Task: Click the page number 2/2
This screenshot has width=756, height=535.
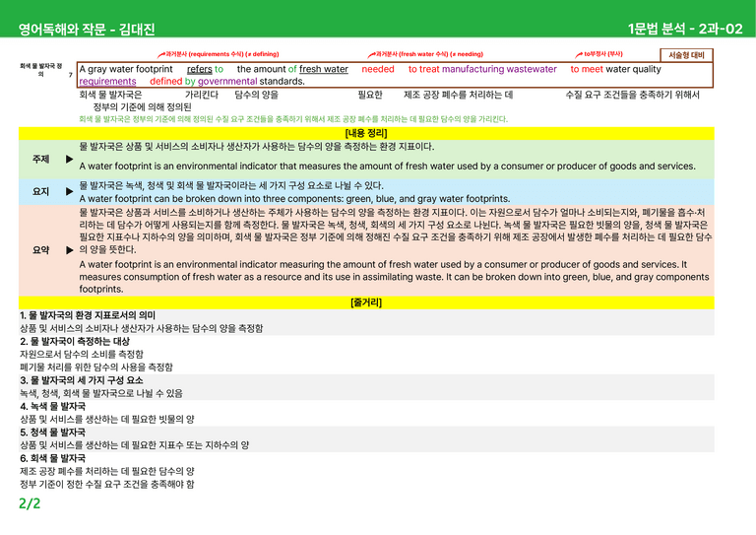Action: [x=30, y=503]
